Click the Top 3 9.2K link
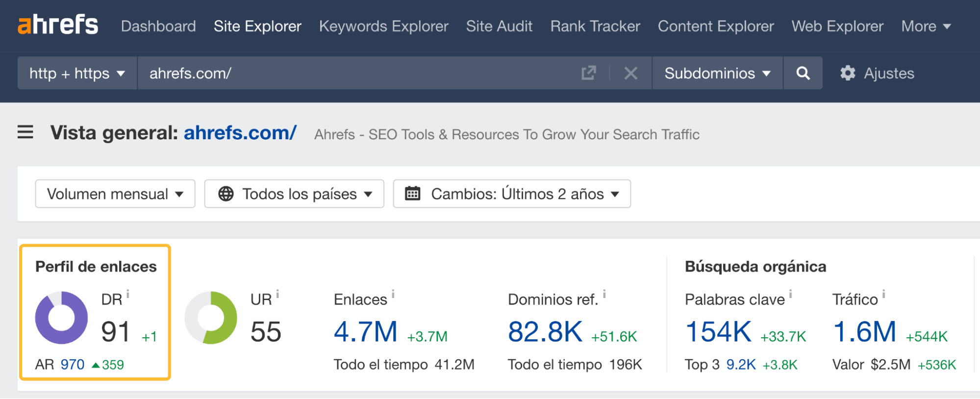980x399 pixels. point(741,365)
